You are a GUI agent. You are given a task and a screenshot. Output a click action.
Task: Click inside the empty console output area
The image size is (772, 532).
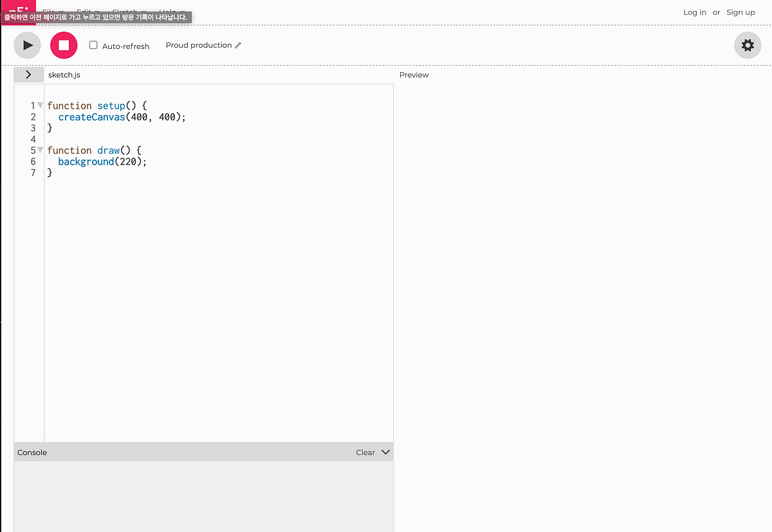pyautogui.click(x=203, y=496)
